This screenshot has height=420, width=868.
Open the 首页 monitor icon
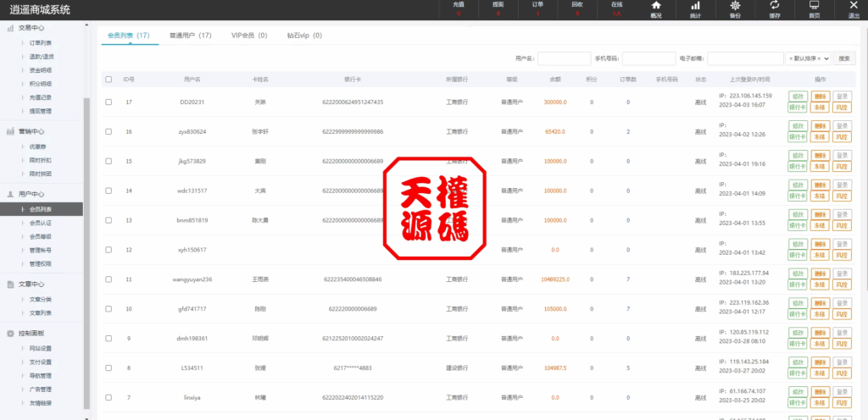pos(815,6)
